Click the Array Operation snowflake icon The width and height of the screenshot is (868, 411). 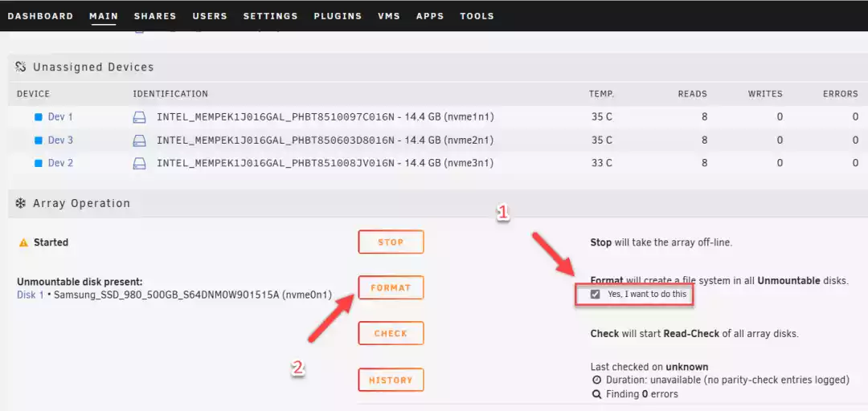[x=21, y=203]
